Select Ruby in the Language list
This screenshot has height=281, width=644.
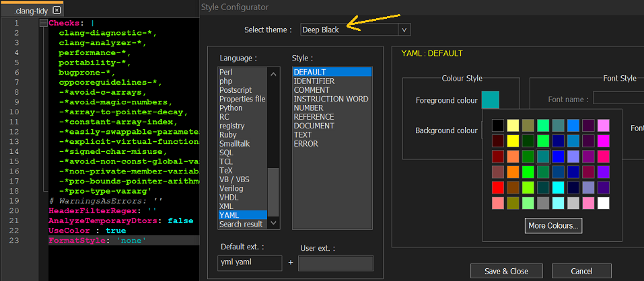242,135
